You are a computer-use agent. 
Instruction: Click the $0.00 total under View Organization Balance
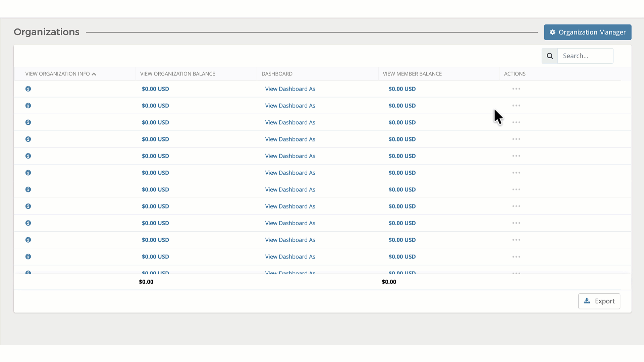[146, 282]
